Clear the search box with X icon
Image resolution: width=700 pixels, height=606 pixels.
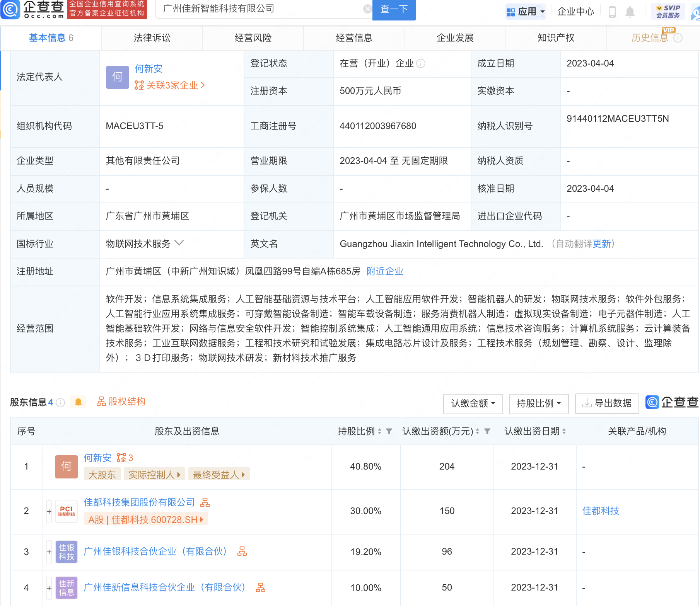coord(367,9)
